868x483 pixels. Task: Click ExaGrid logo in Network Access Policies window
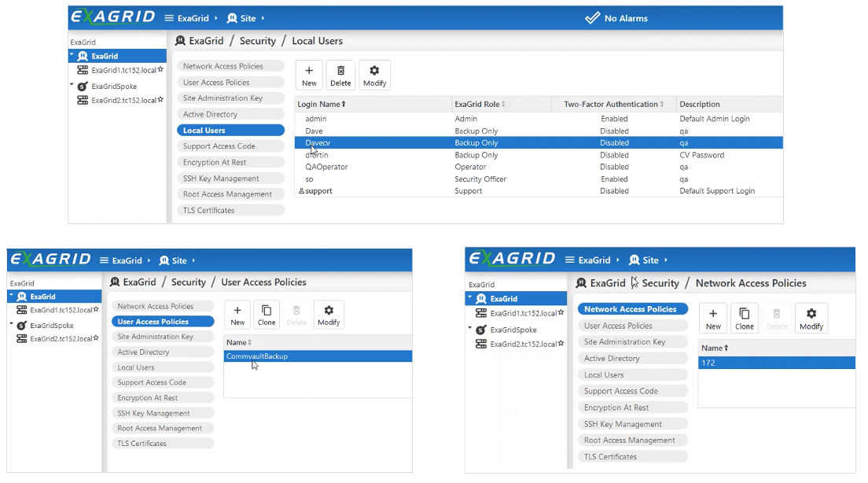tap(512, 259)
